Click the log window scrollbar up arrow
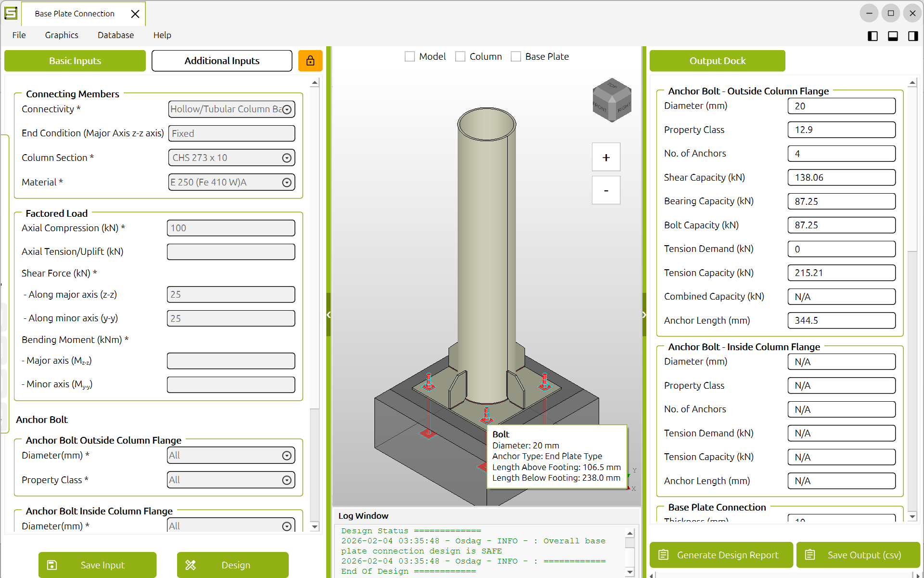The image size is (924, 578). tap(629, 533)
